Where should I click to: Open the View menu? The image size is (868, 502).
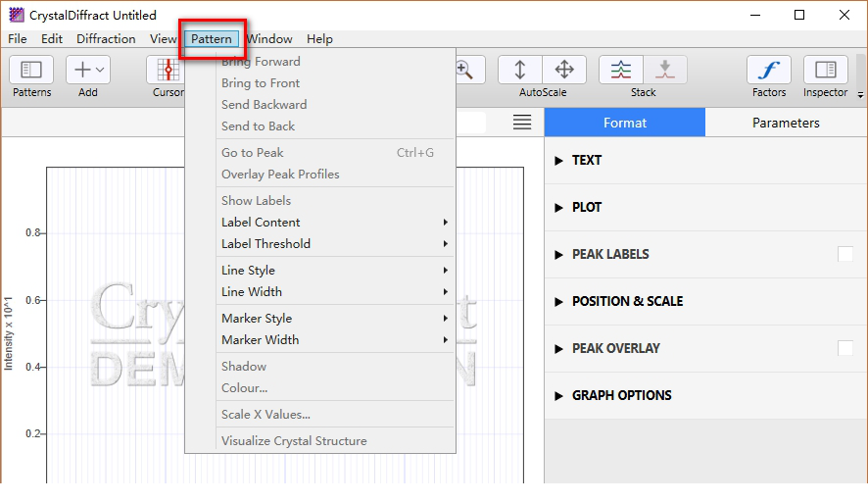click(x=163, y=39)
